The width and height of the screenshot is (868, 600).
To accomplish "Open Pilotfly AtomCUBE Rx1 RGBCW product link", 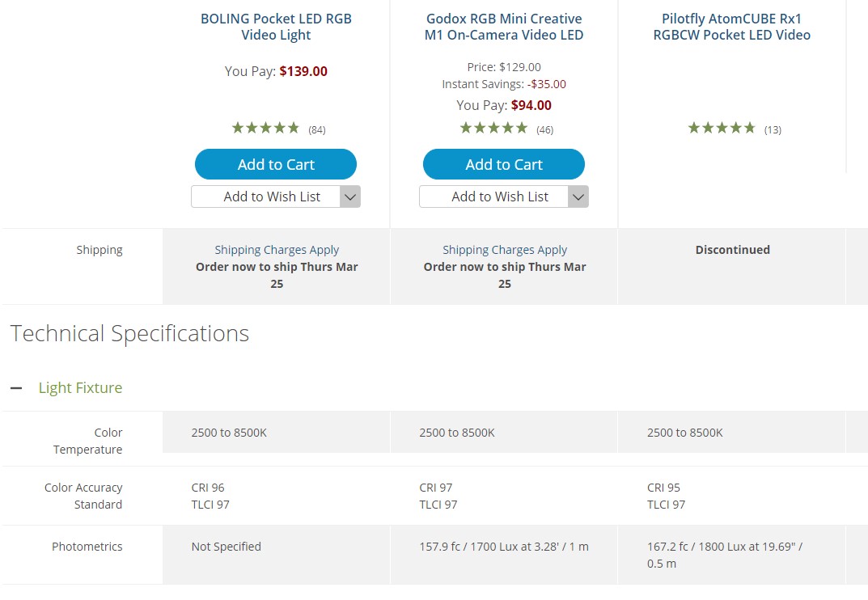I will point(732,27).
